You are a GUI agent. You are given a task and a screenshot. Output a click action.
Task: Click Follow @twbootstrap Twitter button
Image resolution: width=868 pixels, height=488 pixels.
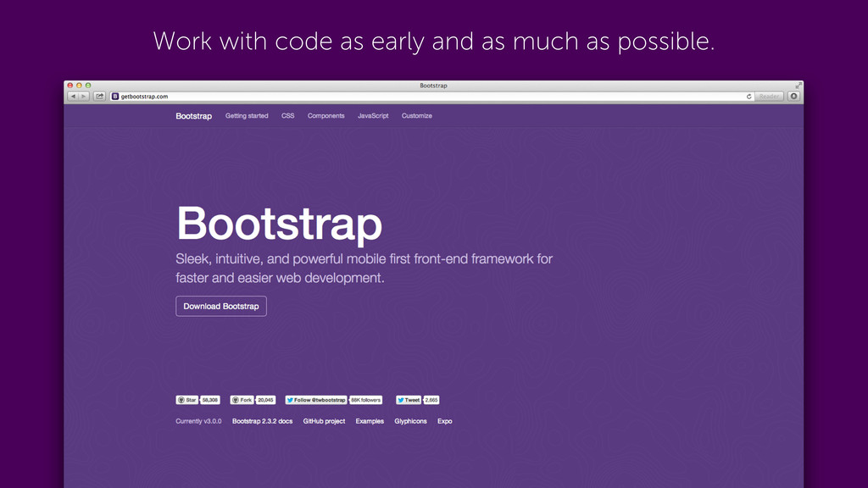tap(315, 400)
